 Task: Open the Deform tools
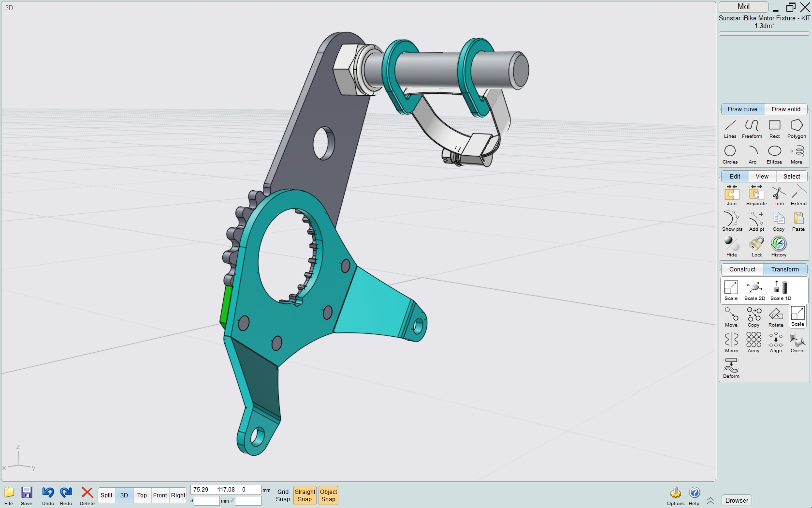coord(731,369)
